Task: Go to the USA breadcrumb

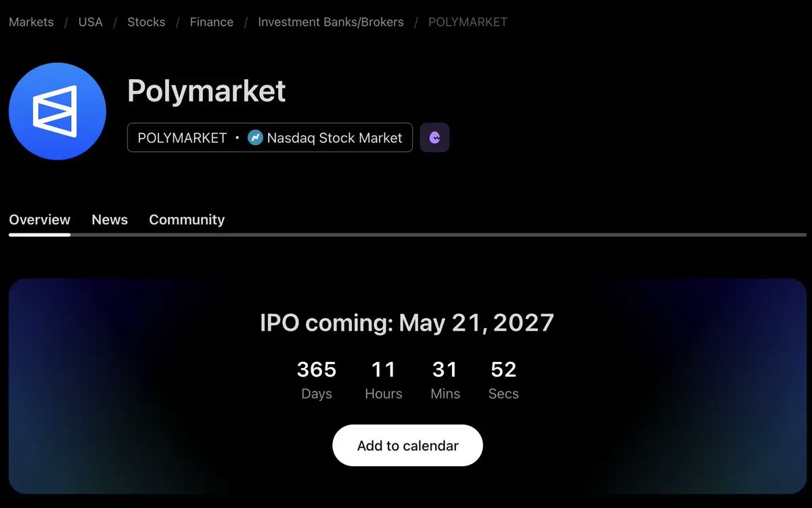Action: [91, 22]
